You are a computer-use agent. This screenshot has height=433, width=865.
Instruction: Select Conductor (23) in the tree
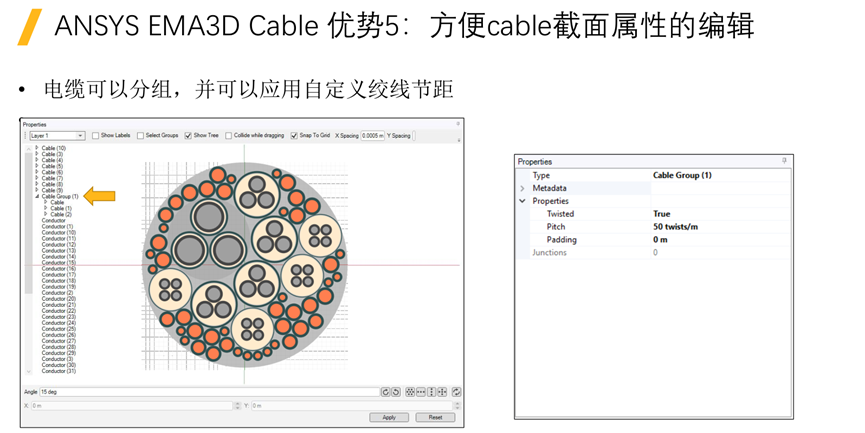59,317
